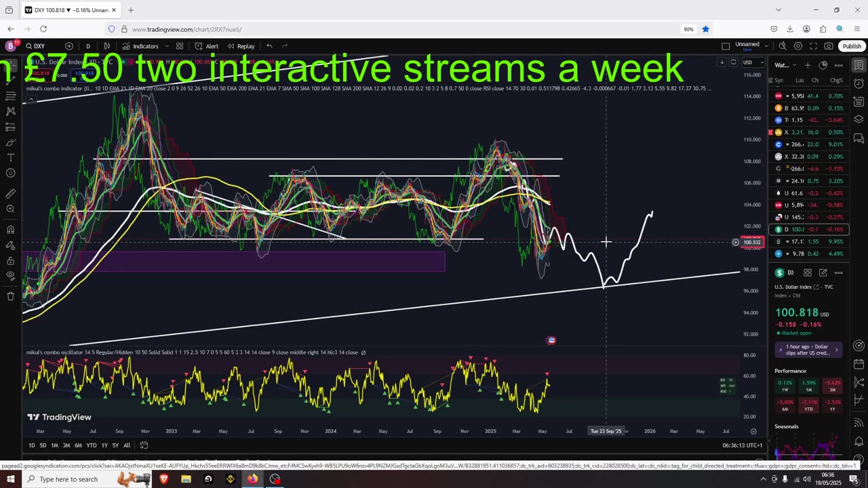868x488 pixels.
Task: Start bar Replay mode
Action: (241, 46)
